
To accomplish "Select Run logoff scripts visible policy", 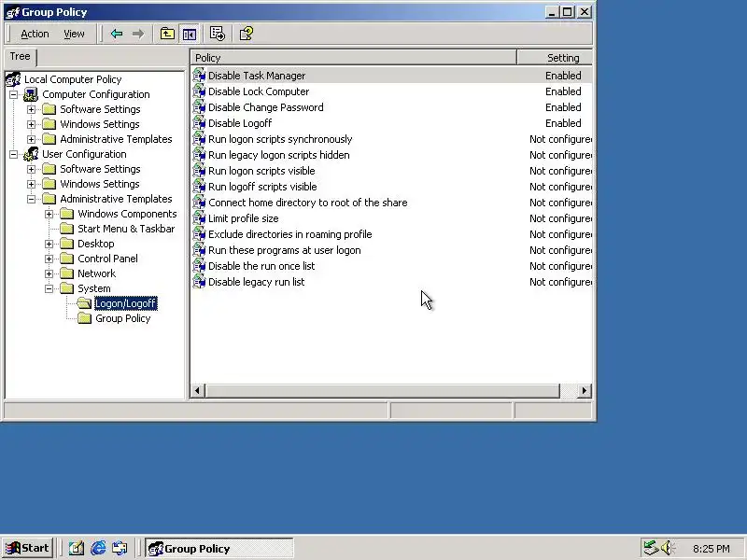I will tap(262, 187).
